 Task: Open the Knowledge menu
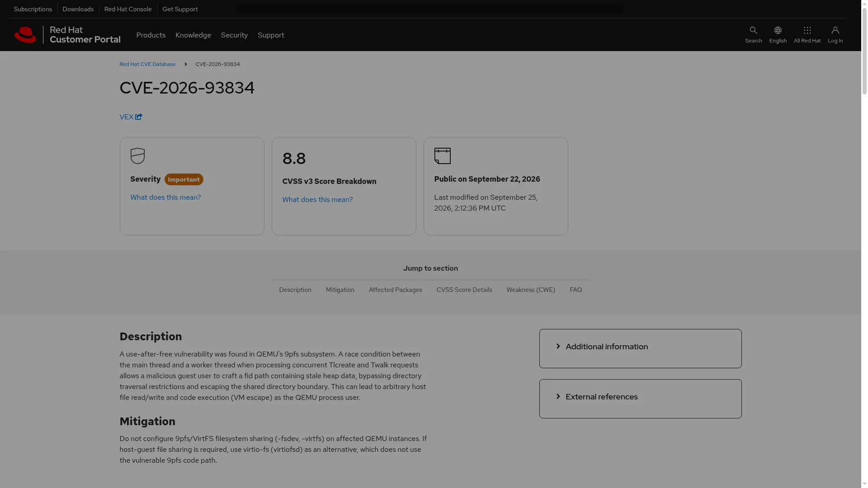(x=193, y=35)
